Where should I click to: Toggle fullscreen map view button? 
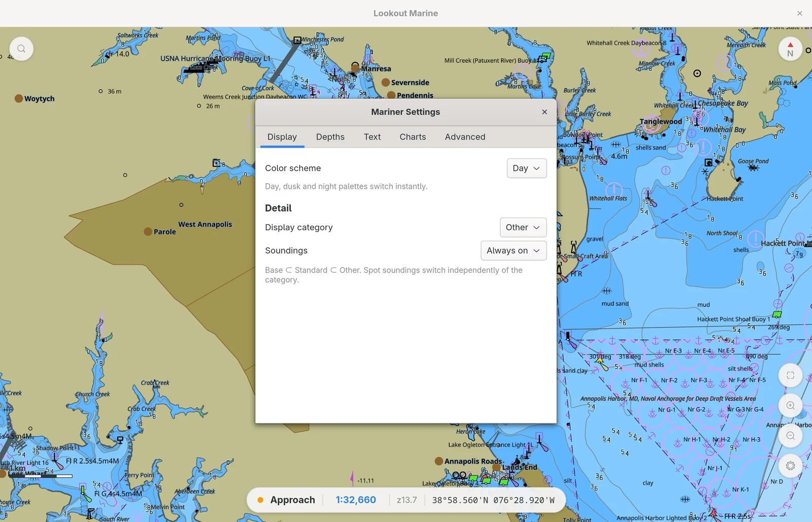[x=790, y=375]
